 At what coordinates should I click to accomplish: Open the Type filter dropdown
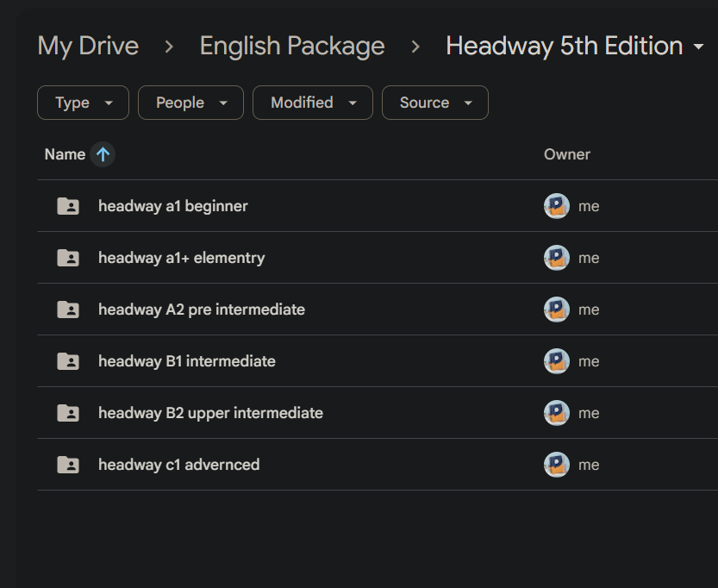click(x=83, y=103)
